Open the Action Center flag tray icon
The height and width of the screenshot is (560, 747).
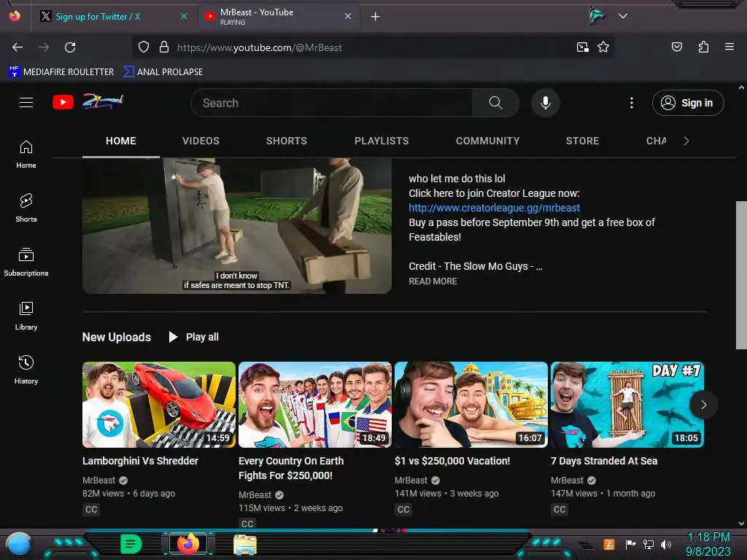pyautogui.click(x=630, y=544)
